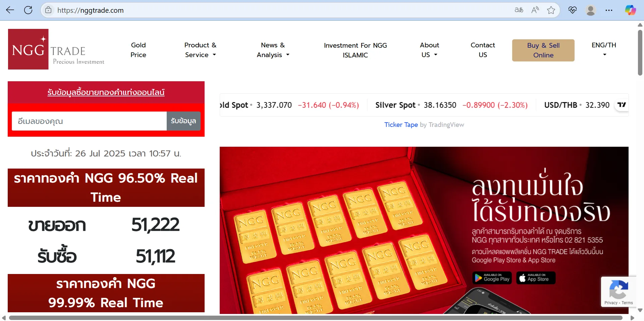
Task: Reload the page with the refresh icon
Action: pos(28,10)
